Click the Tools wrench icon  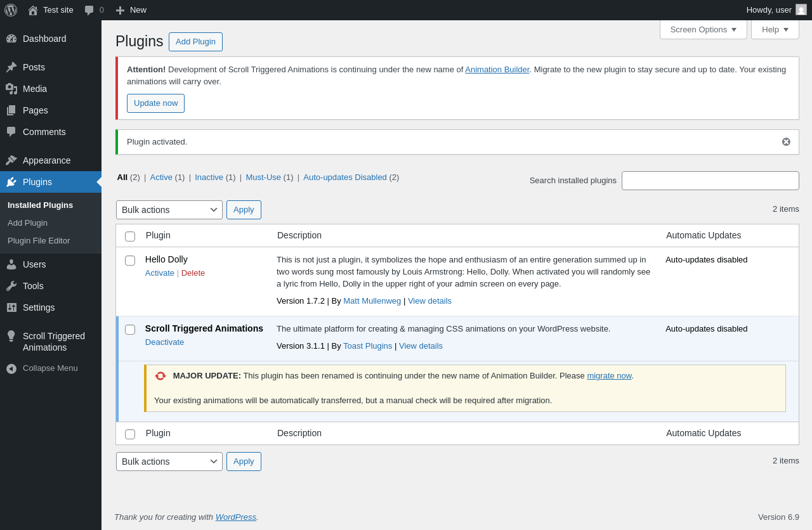(x=11, y=286)
